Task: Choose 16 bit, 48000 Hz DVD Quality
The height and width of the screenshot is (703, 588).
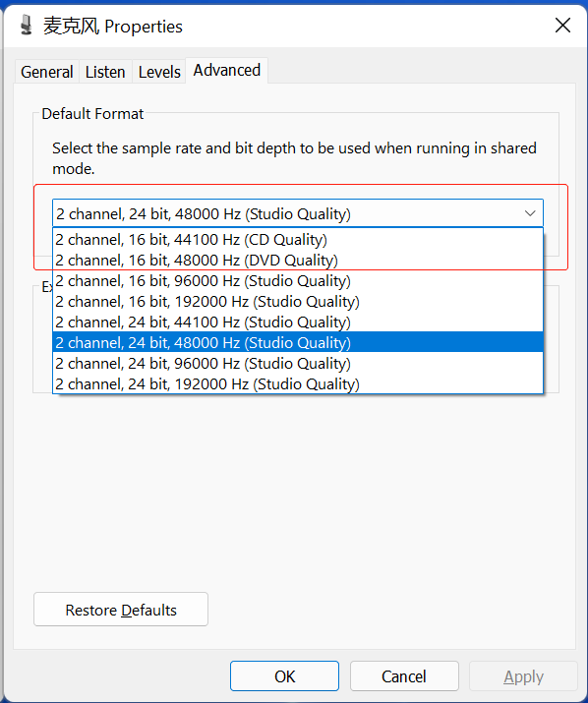Action: tap(298, 260)
